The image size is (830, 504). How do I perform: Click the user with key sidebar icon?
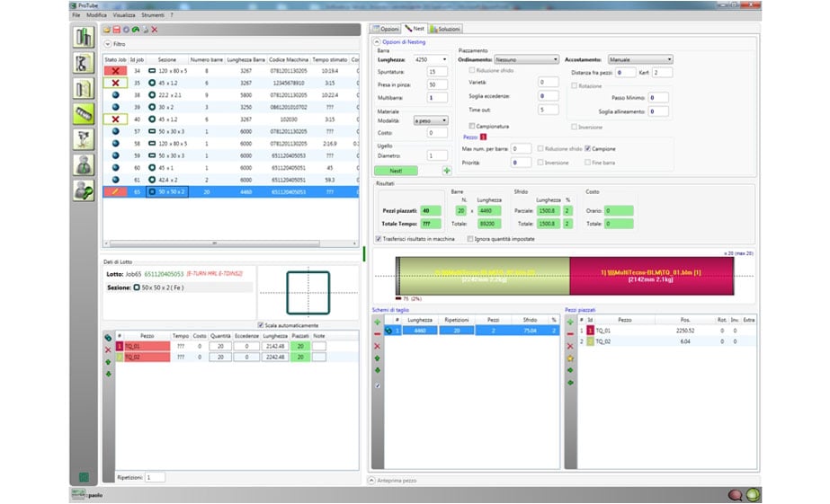click(85, 190)
